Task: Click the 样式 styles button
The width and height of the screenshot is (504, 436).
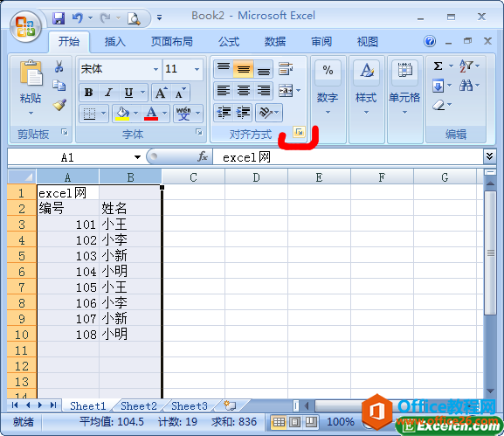Action: coord(367,87)
